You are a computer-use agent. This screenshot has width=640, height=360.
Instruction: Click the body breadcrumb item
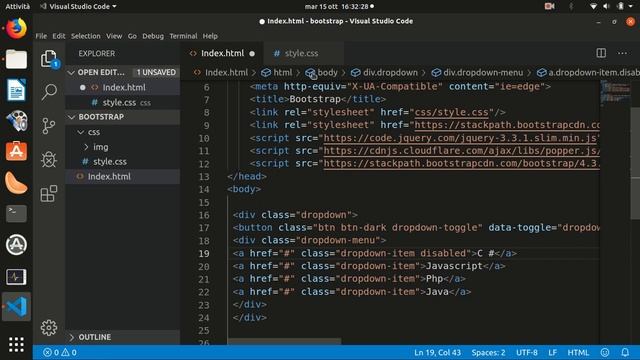322,73
